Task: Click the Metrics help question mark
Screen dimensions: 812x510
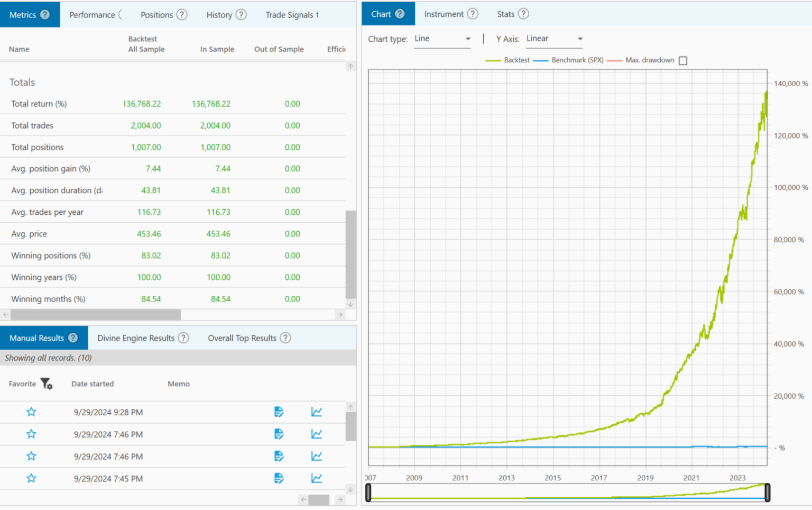Action: pos(44,14)
